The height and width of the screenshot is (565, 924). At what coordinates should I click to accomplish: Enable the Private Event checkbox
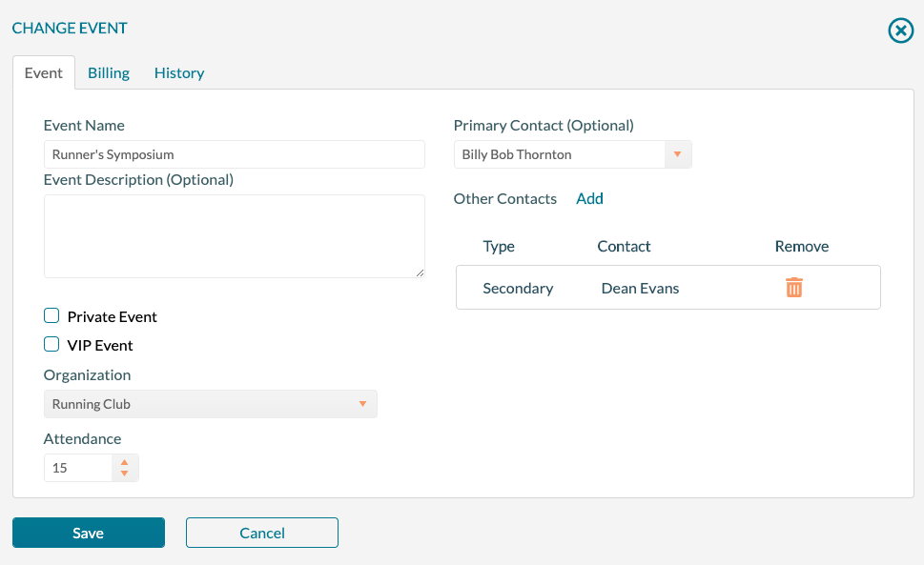point(51,315)
